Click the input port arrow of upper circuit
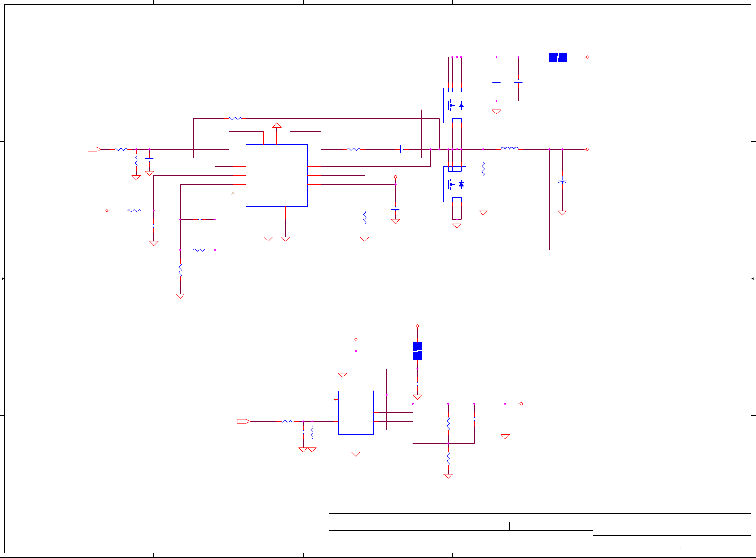Viewport: 756px width, 558px height. click(x=94, y=149)
